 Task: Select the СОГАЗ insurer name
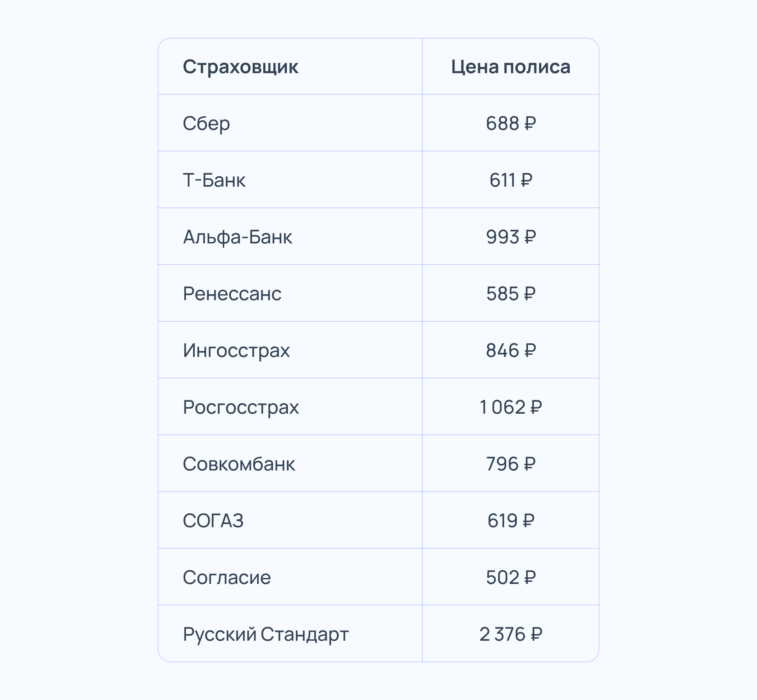point(213,521)
